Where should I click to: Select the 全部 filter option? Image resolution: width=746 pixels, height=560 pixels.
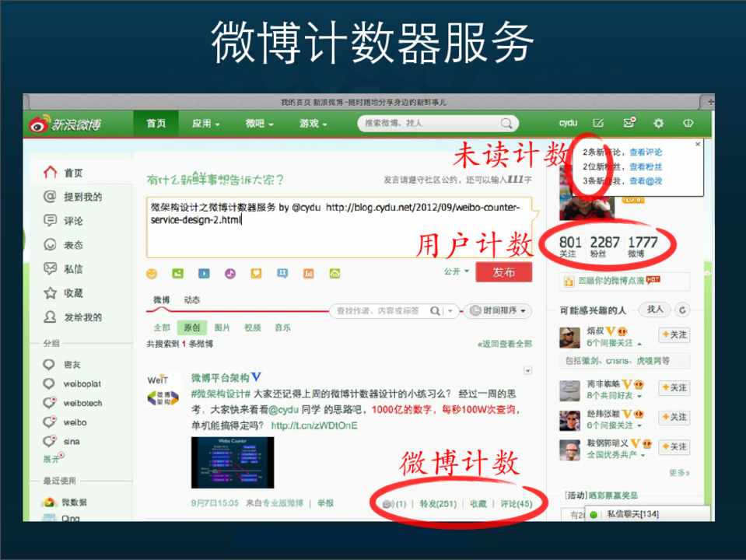click(162, 327)
